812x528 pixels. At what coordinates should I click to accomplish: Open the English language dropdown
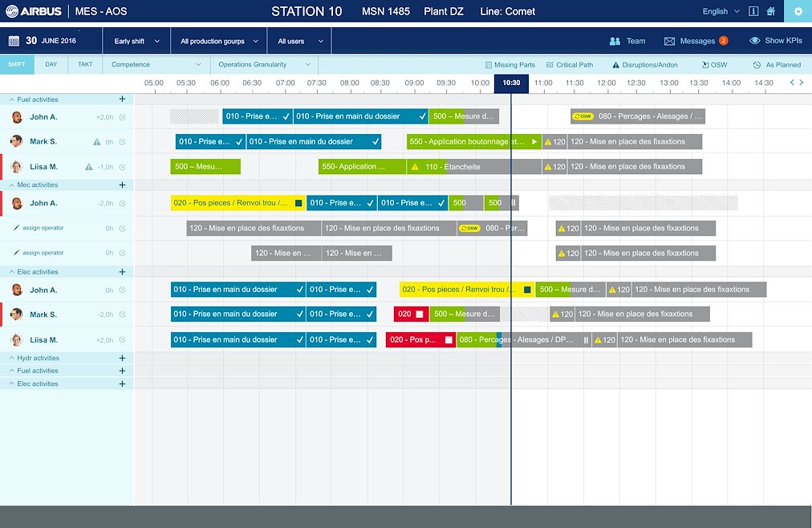(x=721, y=11)
